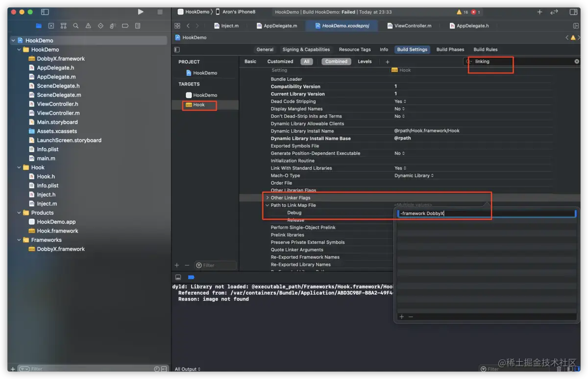Image resolution: width=588 pixels, height=379 pixels.
Task: Add a linker flag entry in popover
Action: click(x=401, y=317)
